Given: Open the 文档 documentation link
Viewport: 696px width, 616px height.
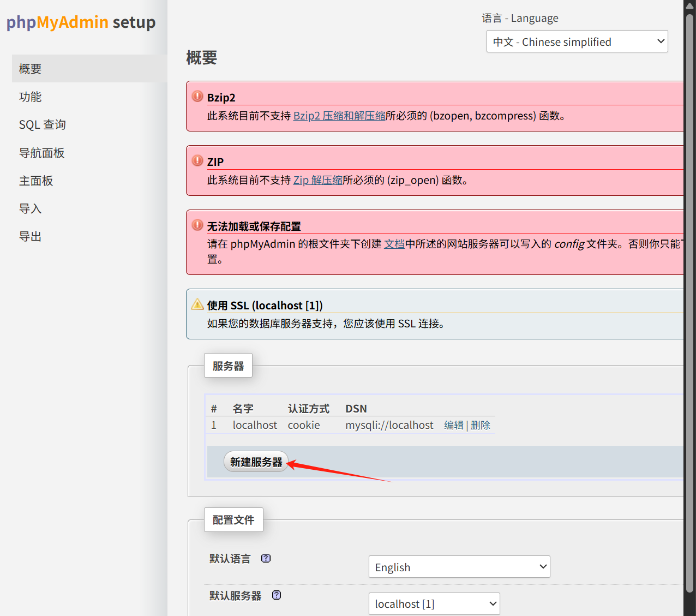Looking at the screenshot, I should pos(394,244).
